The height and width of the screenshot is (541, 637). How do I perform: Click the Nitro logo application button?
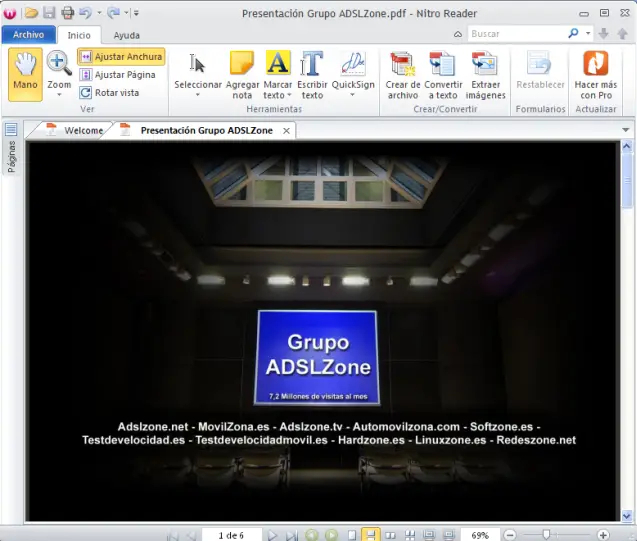[x=9, y=13]
